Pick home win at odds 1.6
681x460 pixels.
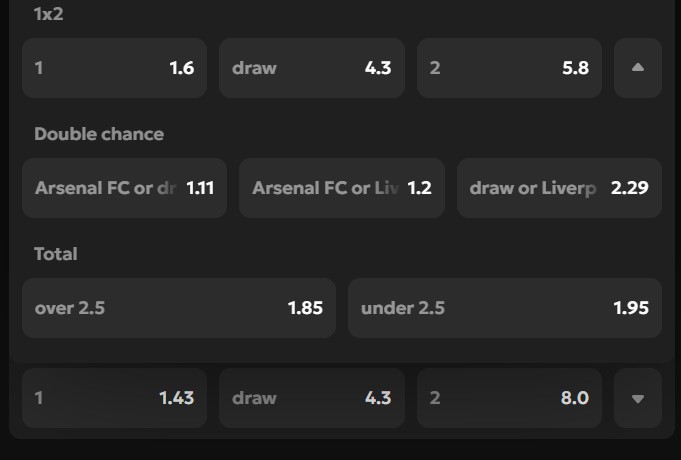coord(114,68)
